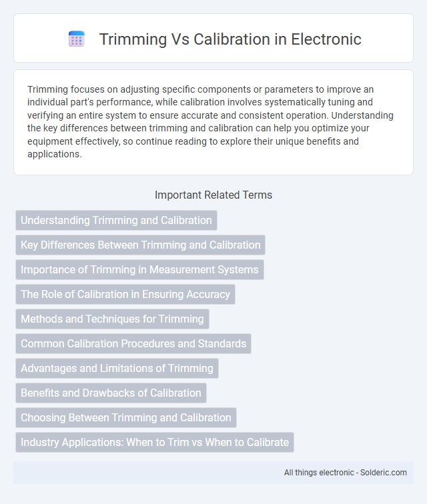Visit All things electronic - Solderic.com footer link
Image resolution: width=427 pixels, height=504 pixels.
pyautogui.click(x=345, y=473)
